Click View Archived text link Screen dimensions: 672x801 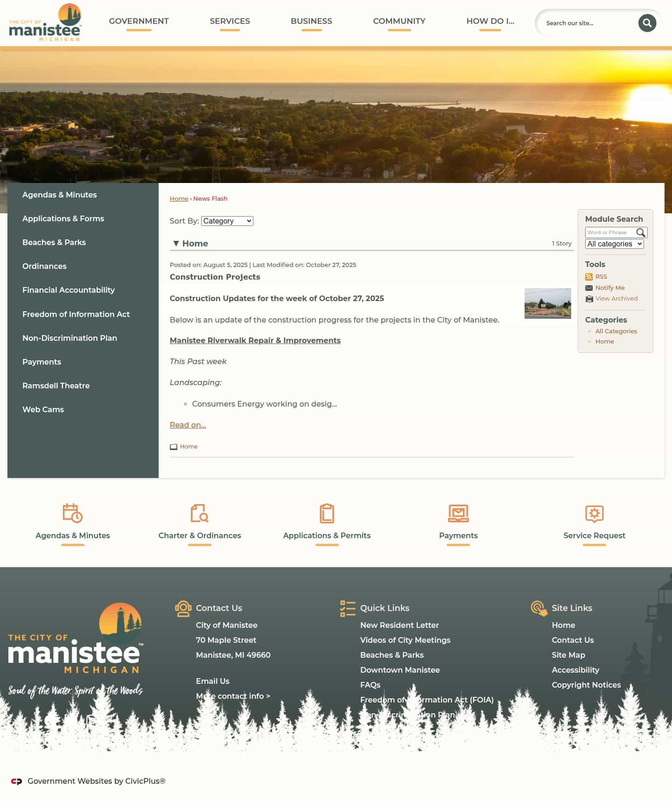pos(616,299)
